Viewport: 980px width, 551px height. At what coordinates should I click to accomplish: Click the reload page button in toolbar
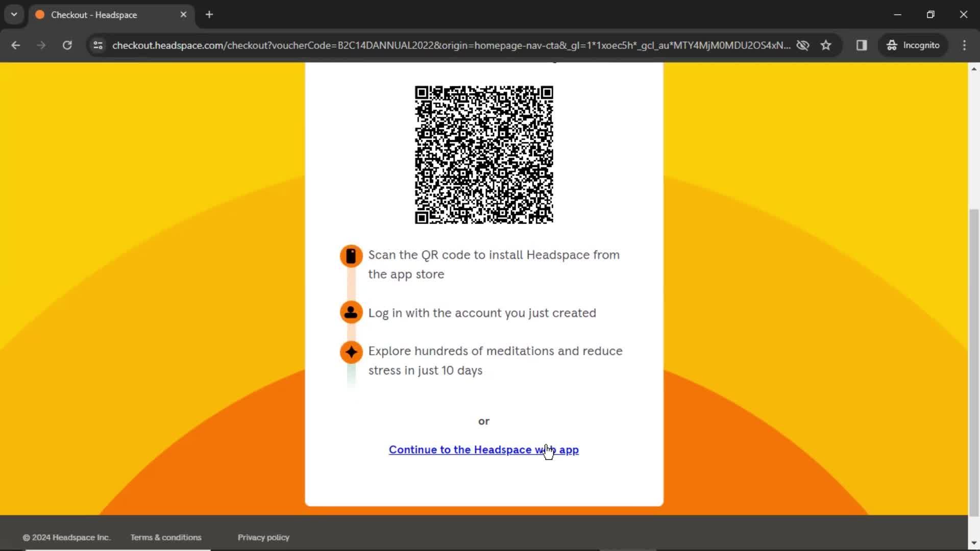[x=67, y=45]
